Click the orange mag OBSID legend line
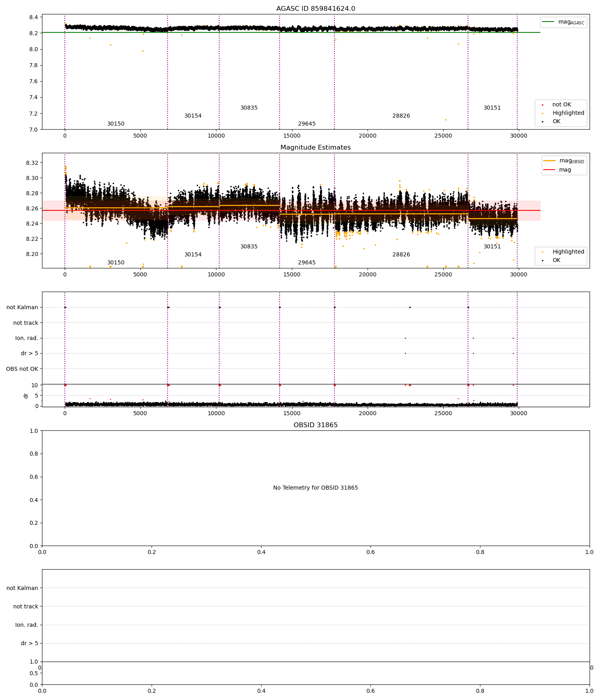Screen dimensions: 600x700 [550, 161]
